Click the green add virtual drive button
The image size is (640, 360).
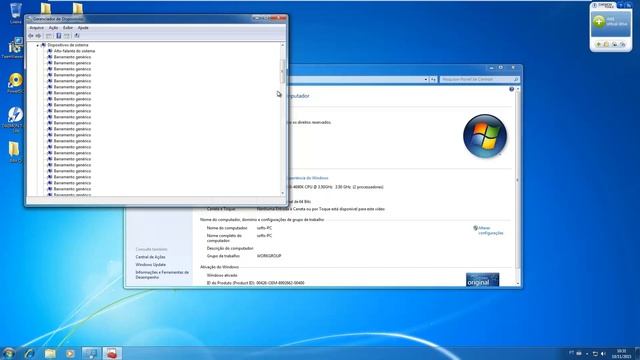(599, 21)
